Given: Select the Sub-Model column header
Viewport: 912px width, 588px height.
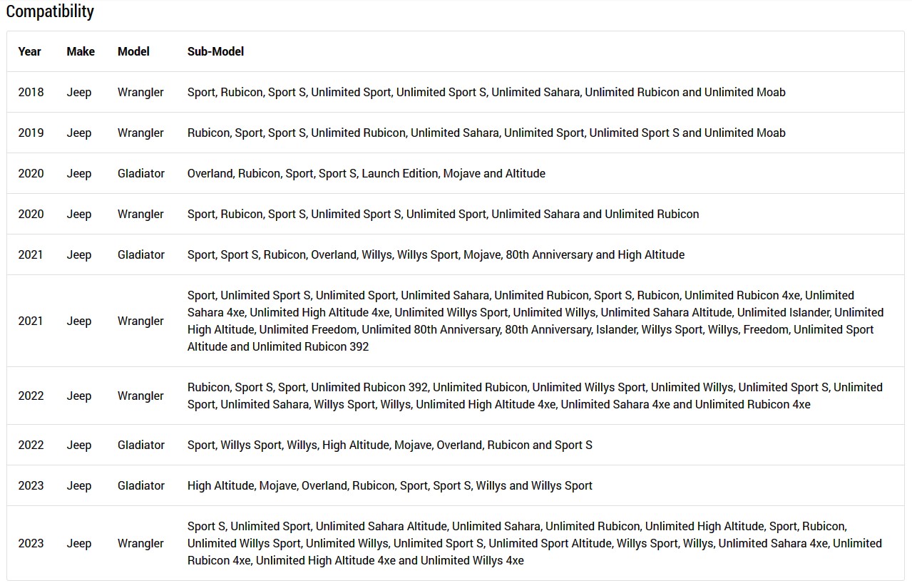Looking at the screenshot, I should click(x=215, y=51).
